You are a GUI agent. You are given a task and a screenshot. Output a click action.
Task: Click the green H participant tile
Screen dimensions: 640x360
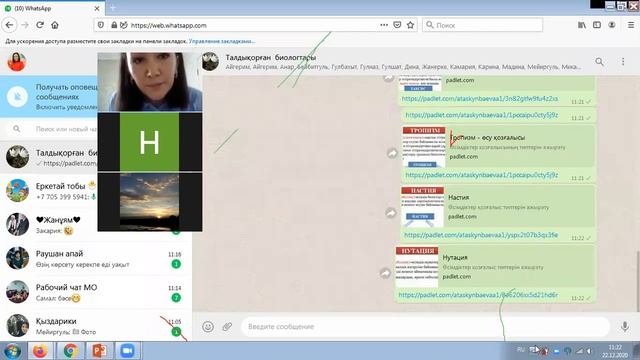(149, 142)
